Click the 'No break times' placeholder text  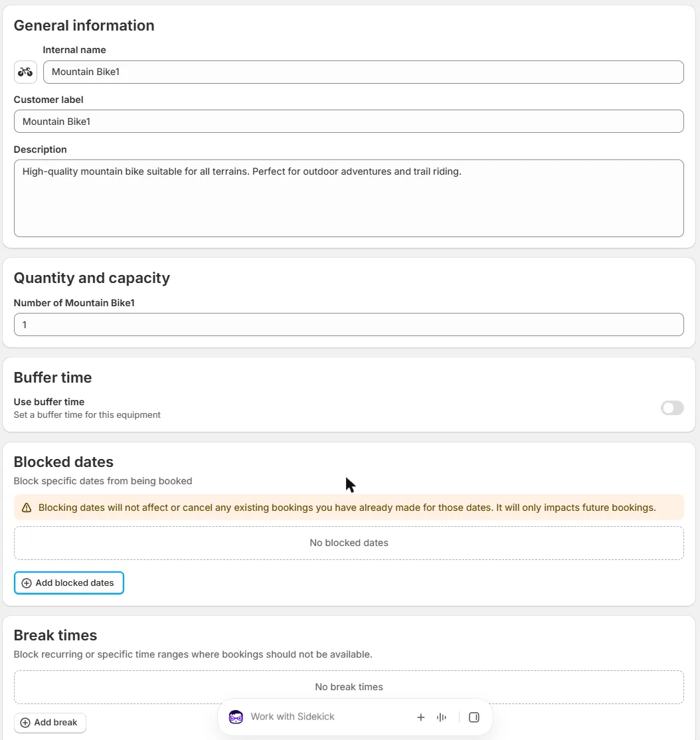tap(349, 687)
